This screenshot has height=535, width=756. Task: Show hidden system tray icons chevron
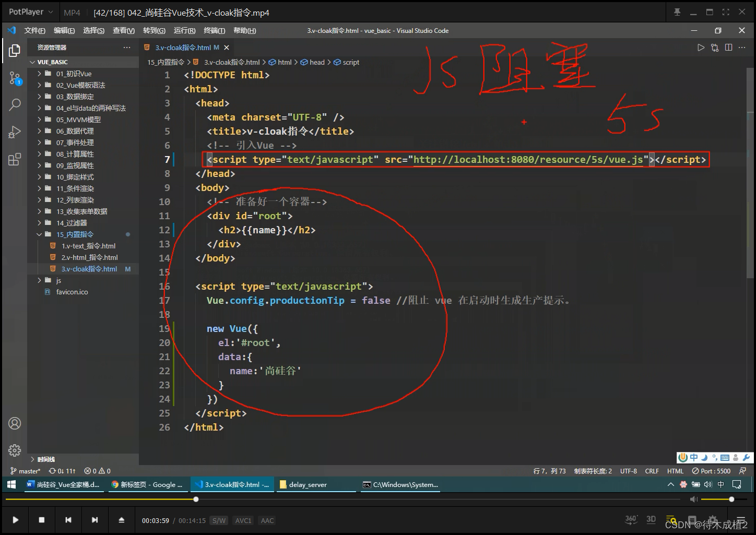[x=671, y=484]
